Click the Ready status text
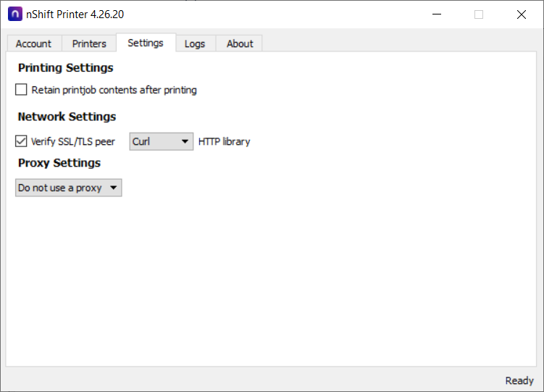This screenshot has width=544, height=392. [x=519, y=380]
